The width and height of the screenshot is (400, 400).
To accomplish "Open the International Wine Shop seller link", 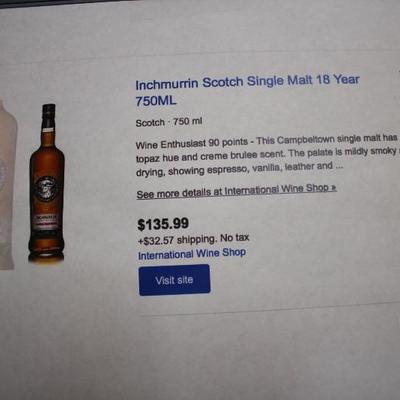I will pyautogui.click(x=192, y=254).
